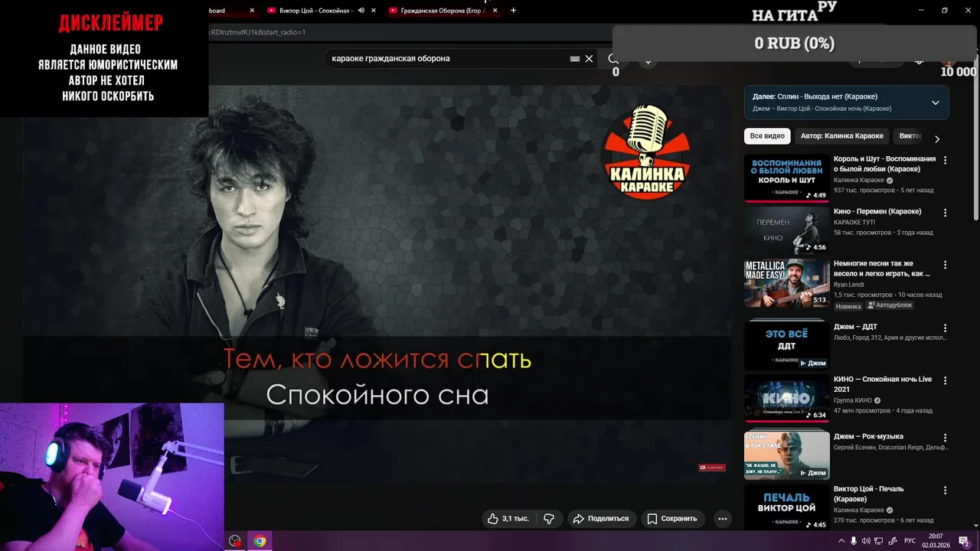Open the 'ЭТО ВСЁ ДДТ' mix thumbnail
This screenshot has width=980, height=551.
coord(786,344)
